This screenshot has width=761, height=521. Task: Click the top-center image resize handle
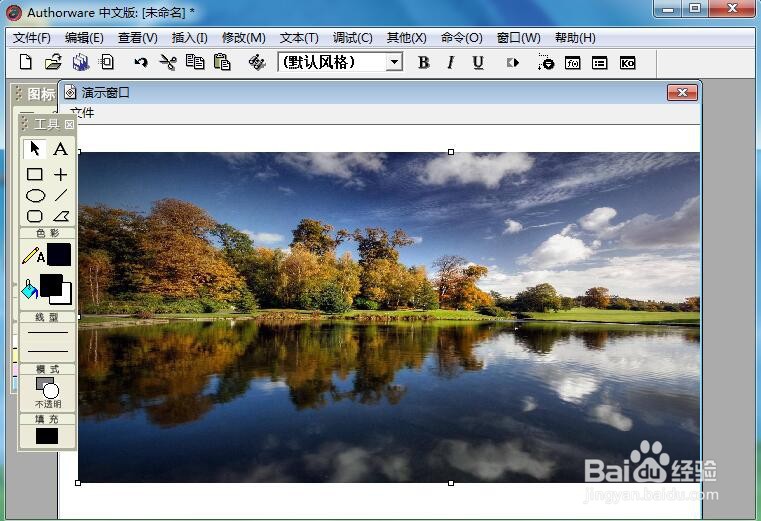[x=451, y=152]
